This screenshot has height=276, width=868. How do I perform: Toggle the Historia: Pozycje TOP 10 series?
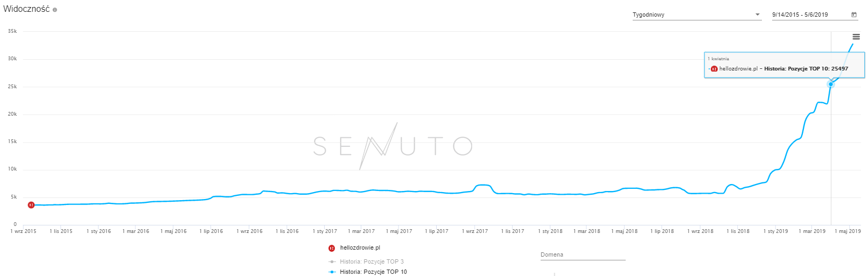pyautogui.click(x=373, y=272)
